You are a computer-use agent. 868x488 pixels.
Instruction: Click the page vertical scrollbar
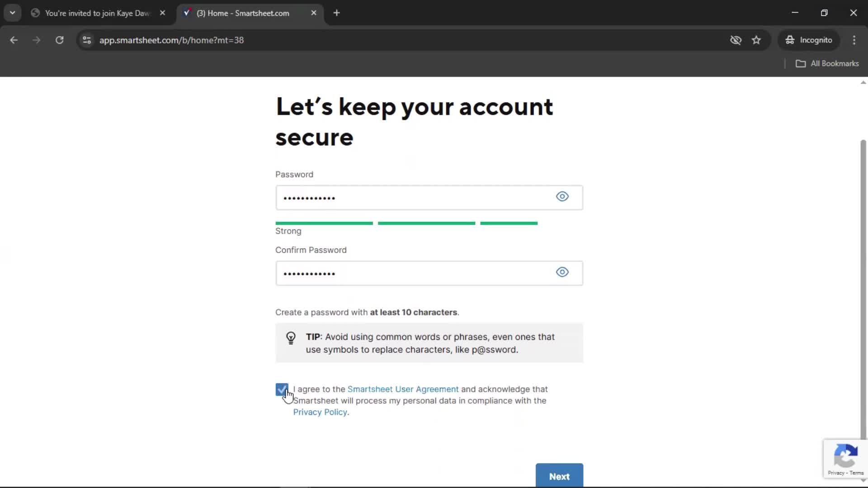pos(863,289)
